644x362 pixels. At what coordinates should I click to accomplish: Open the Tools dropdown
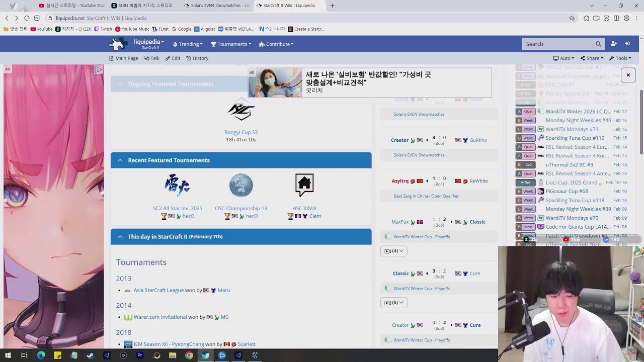[620, 58]
